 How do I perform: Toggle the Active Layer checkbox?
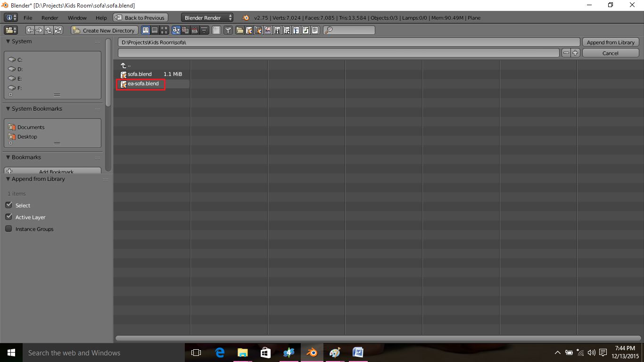(8, 217)
